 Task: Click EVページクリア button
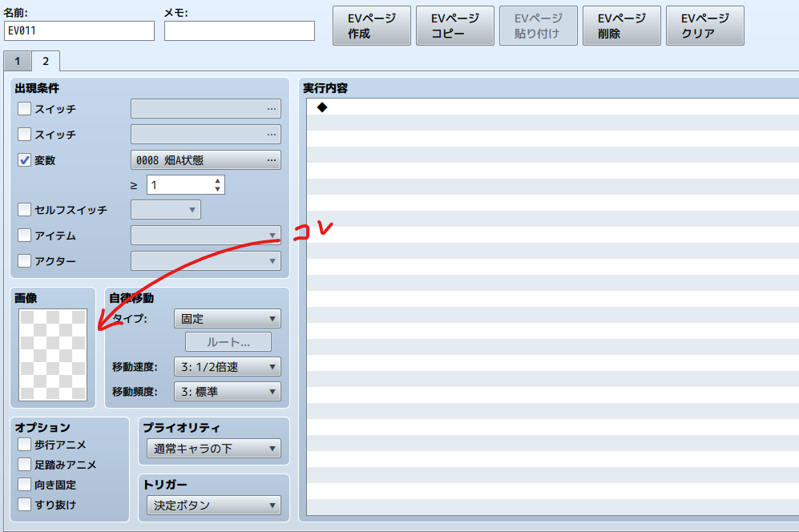pyautogui.click(x=705, y=26)
